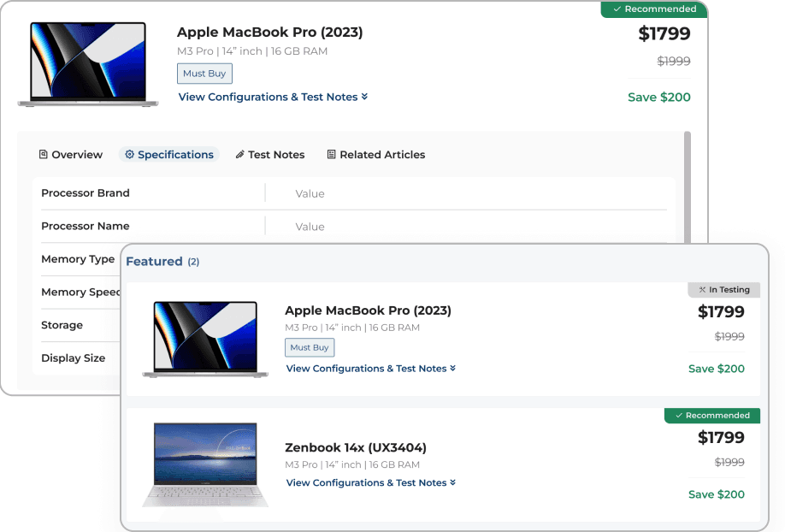Expand View Configurations on the featured MacBook card
Viewport: 785px width, 532px height.
368,368
